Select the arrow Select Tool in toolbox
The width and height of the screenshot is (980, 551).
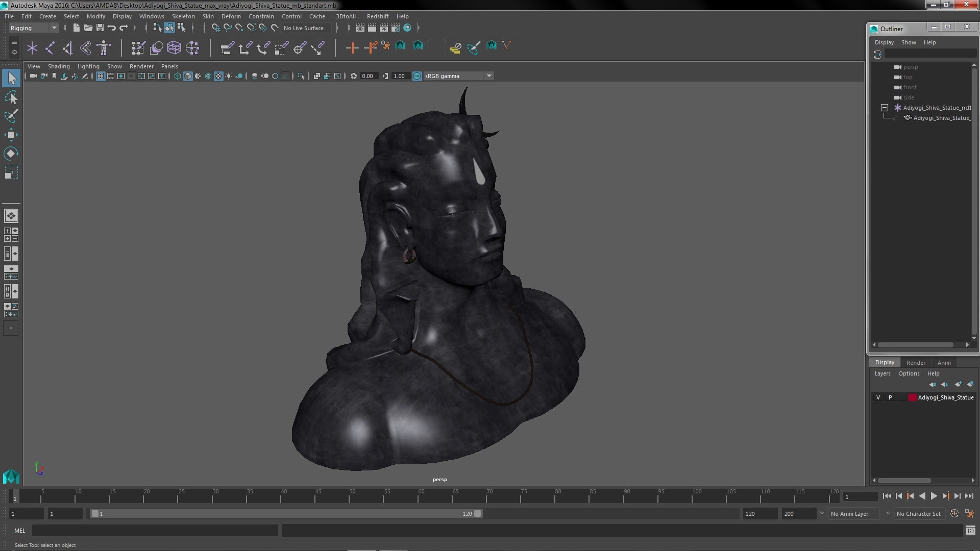11,78
